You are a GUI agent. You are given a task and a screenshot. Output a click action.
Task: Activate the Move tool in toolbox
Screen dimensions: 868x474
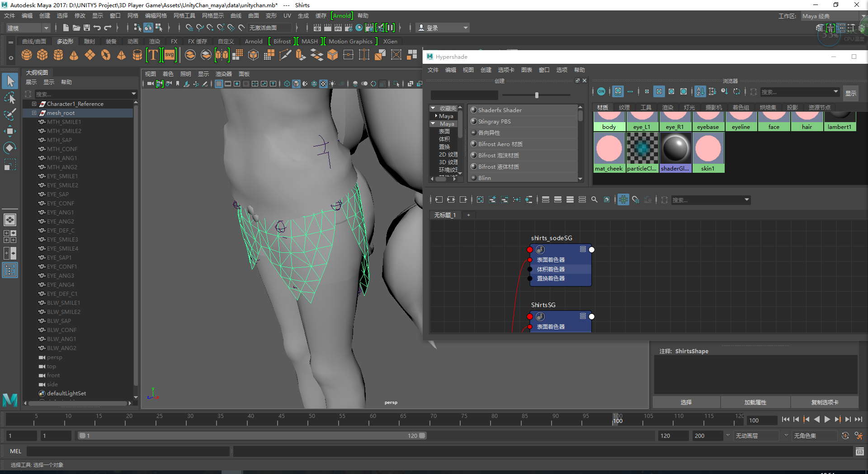click(10, 131)
